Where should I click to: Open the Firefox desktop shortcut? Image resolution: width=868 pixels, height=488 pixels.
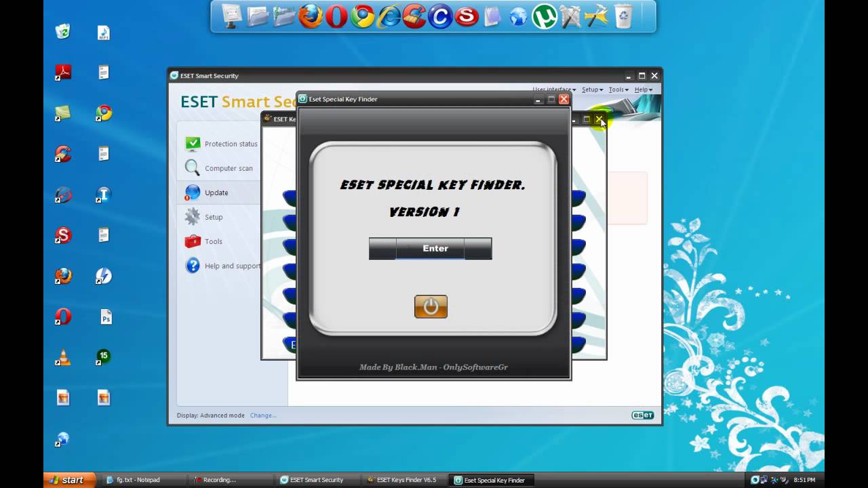click(62, 276)
